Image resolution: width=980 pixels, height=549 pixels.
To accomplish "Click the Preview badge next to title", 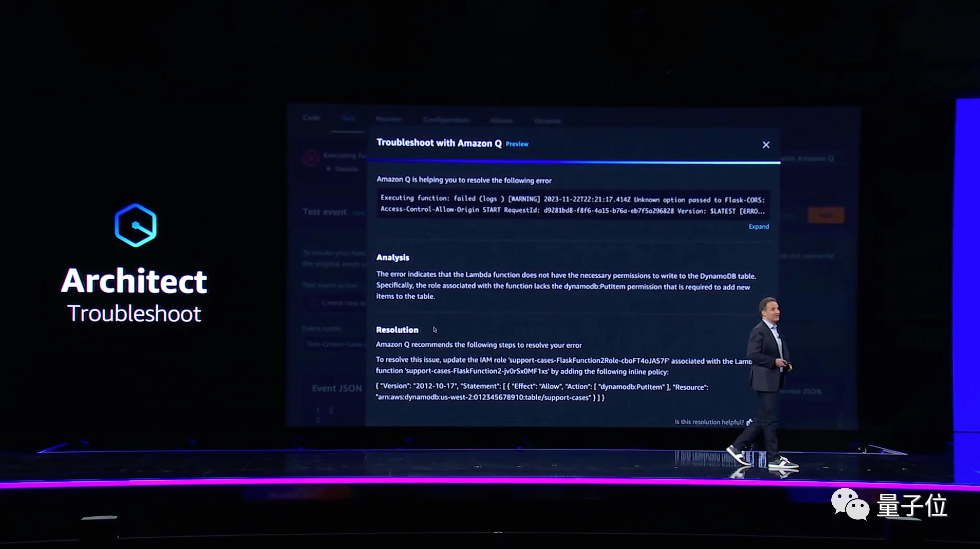I will pos(517,144).
